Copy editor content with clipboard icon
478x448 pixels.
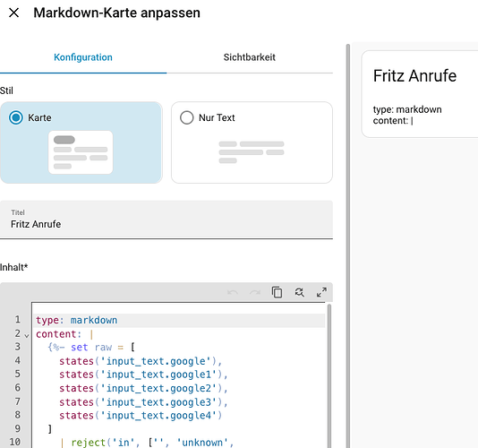tap(277, 292)
